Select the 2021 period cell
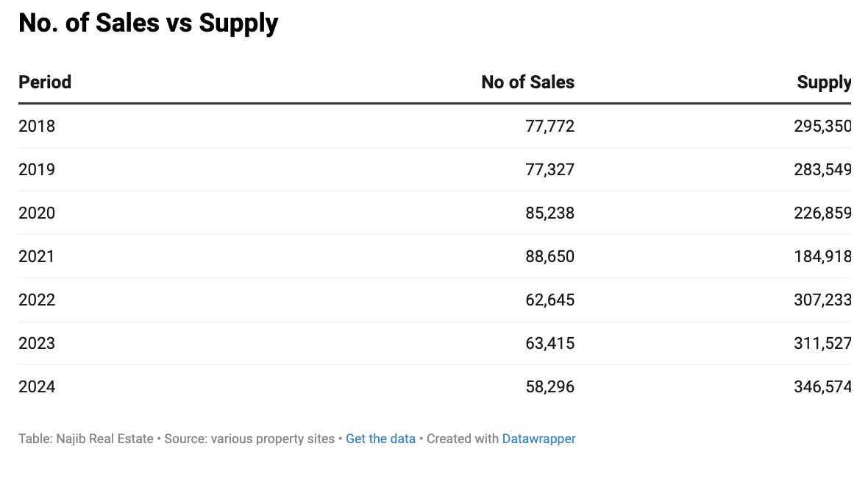Screen dimensions: 868x477 pyautogui.click(x=37, y=256)
